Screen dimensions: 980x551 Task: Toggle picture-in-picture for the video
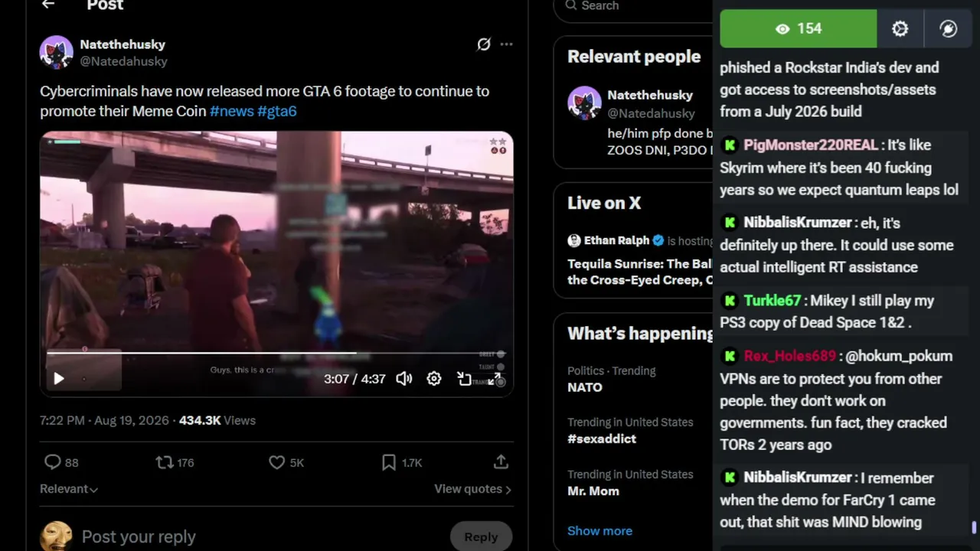tap(464, 379)
